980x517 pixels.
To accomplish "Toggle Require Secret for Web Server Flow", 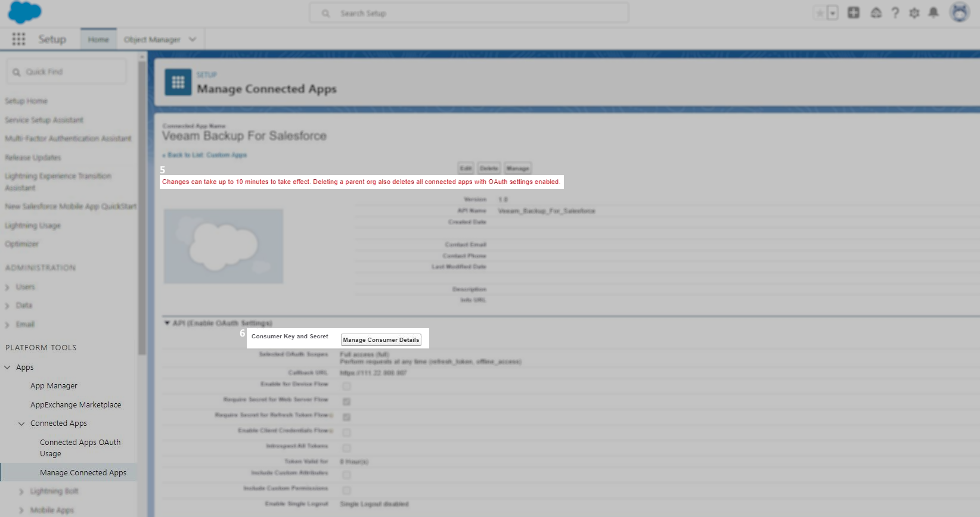I will [x=346, y=401].
